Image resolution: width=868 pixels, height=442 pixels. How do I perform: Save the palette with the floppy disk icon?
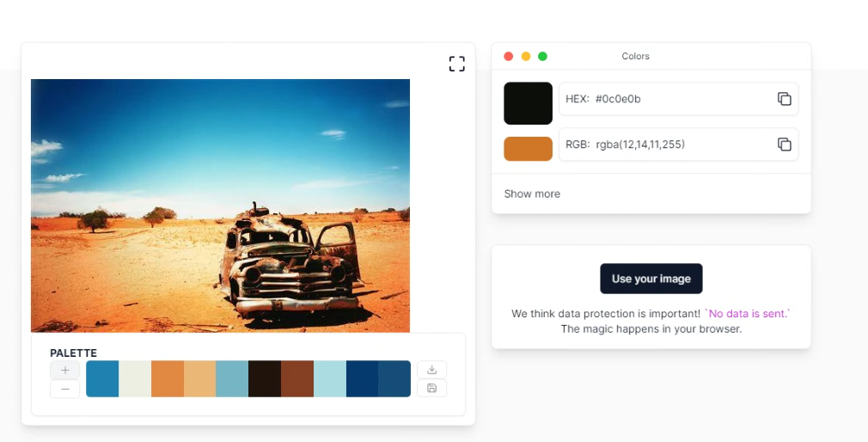click(x=431, y=389)
